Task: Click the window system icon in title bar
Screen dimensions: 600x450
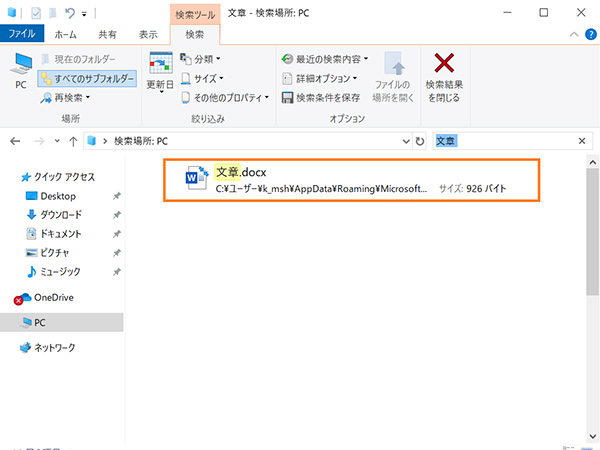Action: (12, 13)
